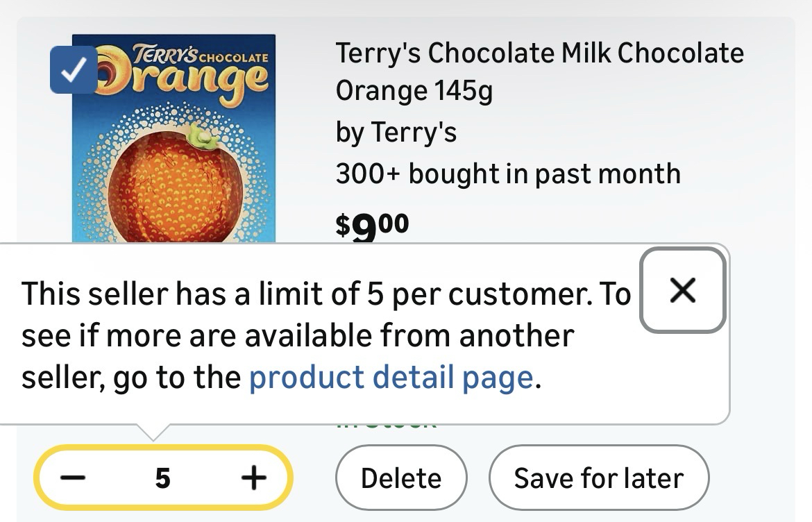Click 'Orange 145g' in the product name
Screen dimensions: 812x522
[414, 90]
